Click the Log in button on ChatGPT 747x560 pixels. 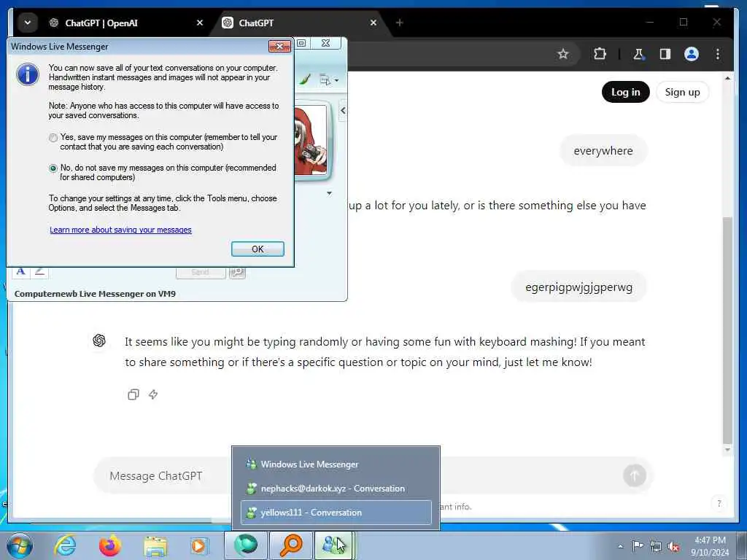[x=625, y=92]
